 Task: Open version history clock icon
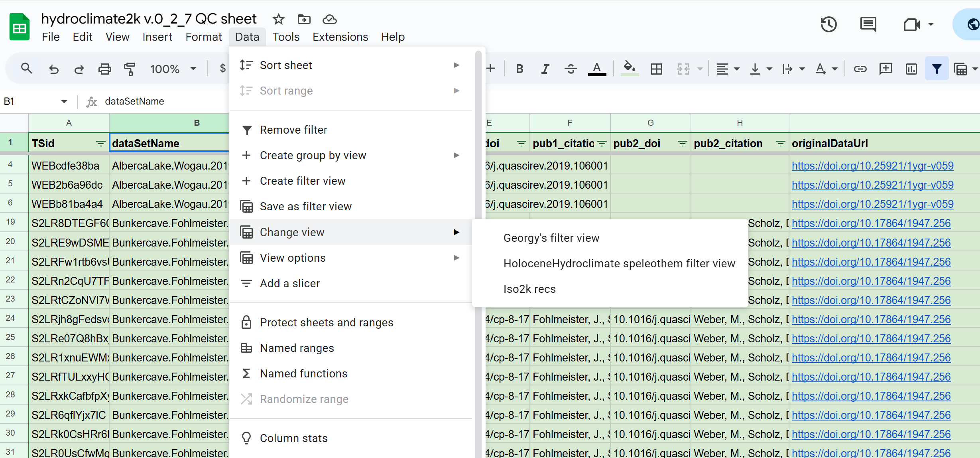(828, 25)
